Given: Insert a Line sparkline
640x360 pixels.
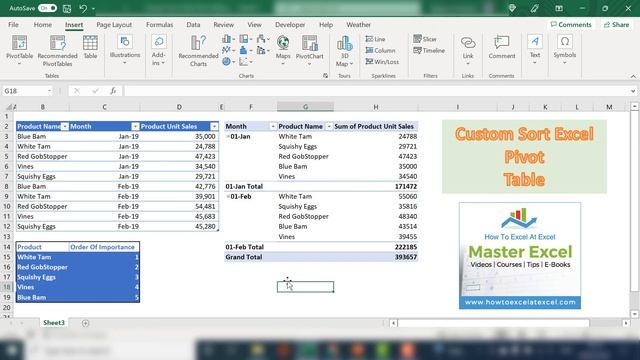Looking at the screenshot, I should pyautogui.click(x=376, y=39).
